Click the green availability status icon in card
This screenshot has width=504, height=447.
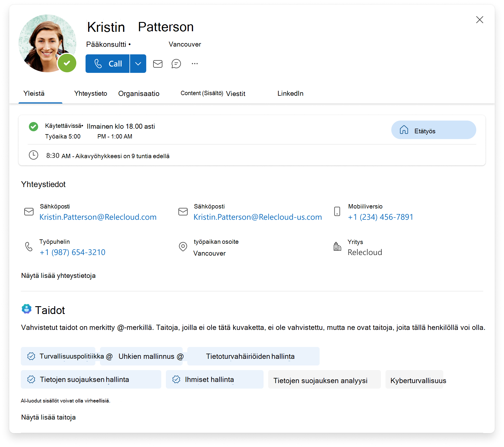pos(34,127)
